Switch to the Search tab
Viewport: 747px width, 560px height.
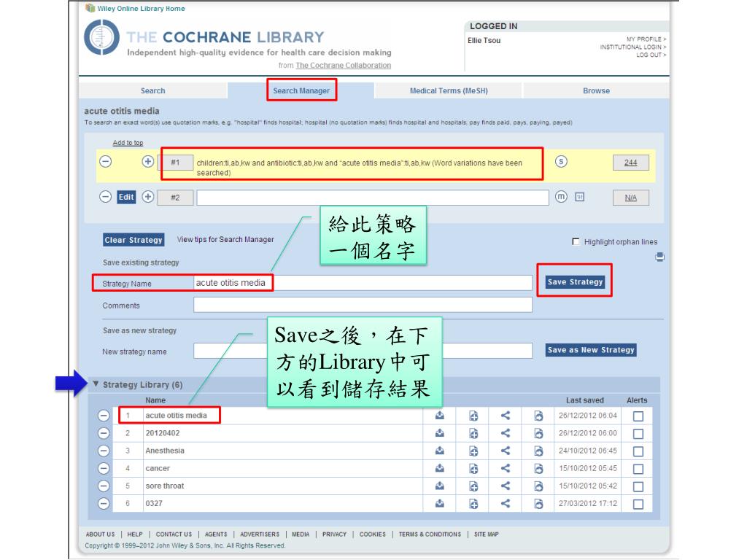(153, 90)
